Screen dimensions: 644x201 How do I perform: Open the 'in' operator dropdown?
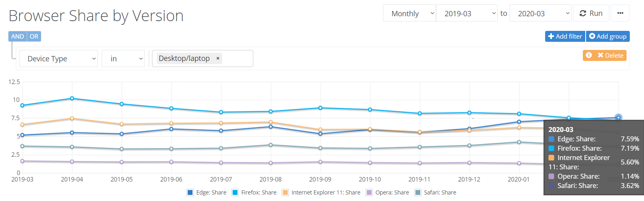[123, 58]
